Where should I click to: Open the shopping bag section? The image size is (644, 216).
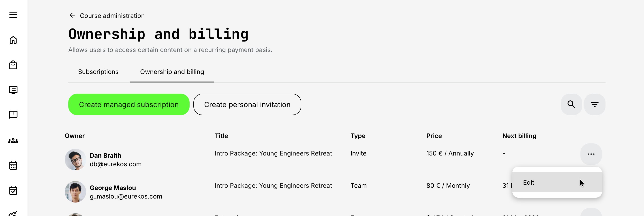tap(13, 65)
